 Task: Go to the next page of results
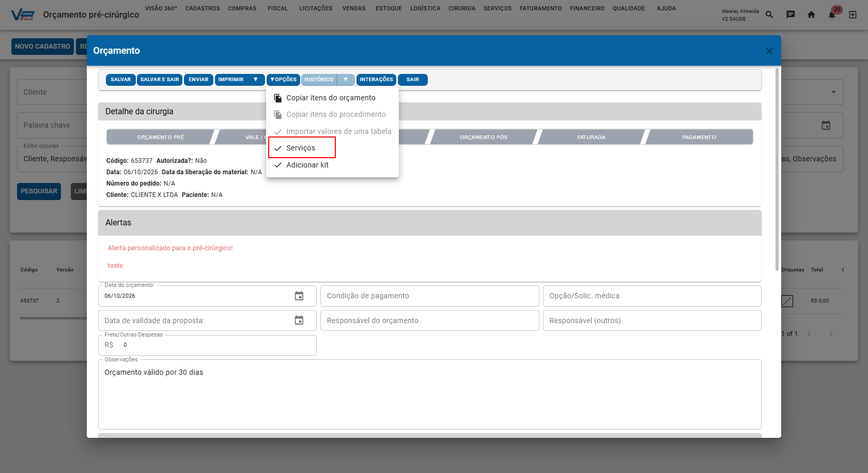[x=831, y=334]
